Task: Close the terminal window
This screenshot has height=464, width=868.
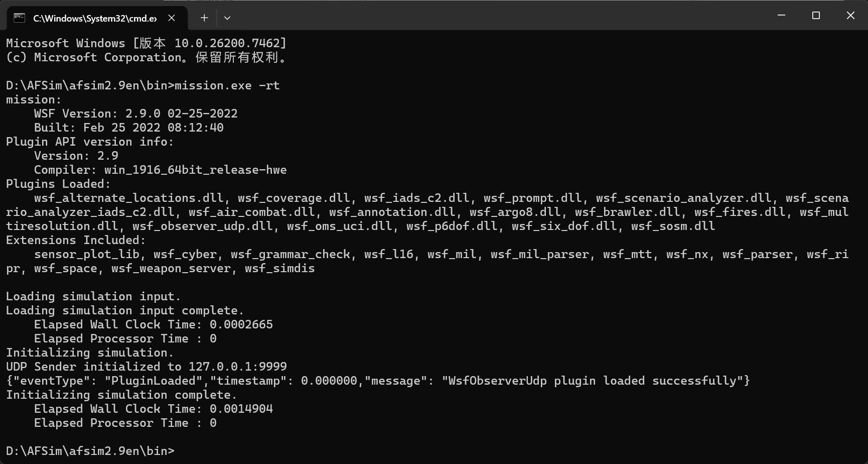Action: pos(850,16)
